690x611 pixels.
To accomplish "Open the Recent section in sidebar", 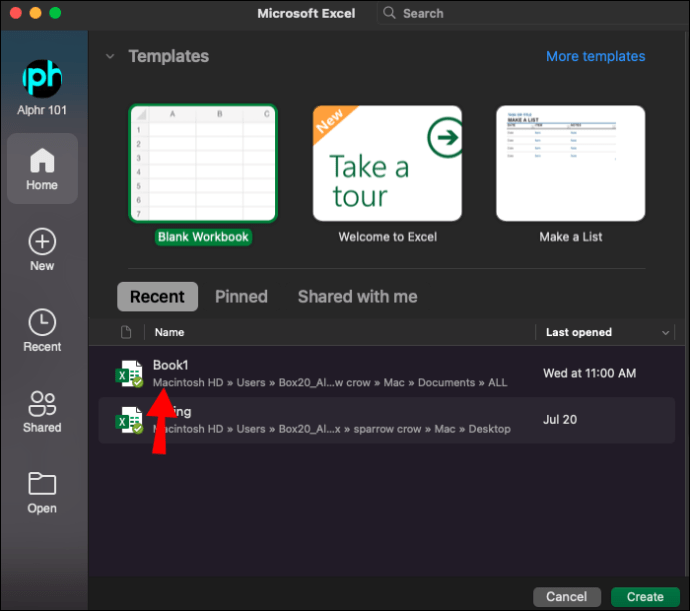I will [x=42, y=331].
